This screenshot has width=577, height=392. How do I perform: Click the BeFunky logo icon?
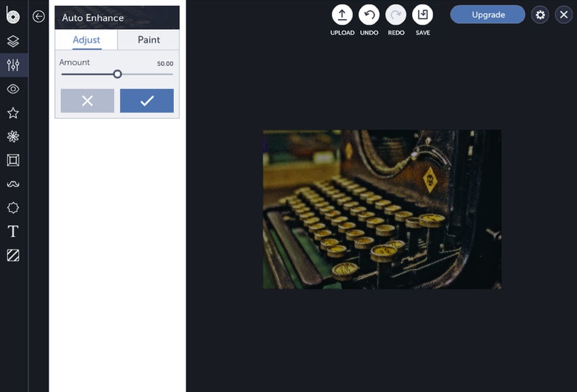point(12,15)
